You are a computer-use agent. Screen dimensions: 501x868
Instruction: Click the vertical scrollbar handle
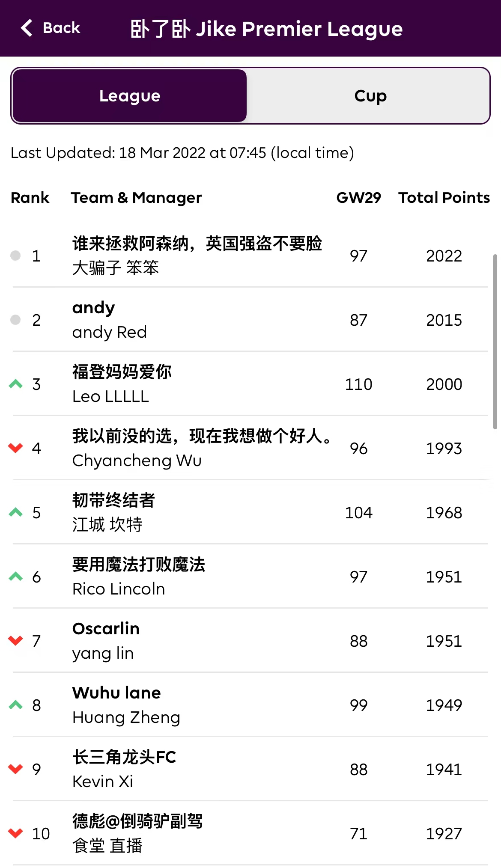(x=495, y=341)
